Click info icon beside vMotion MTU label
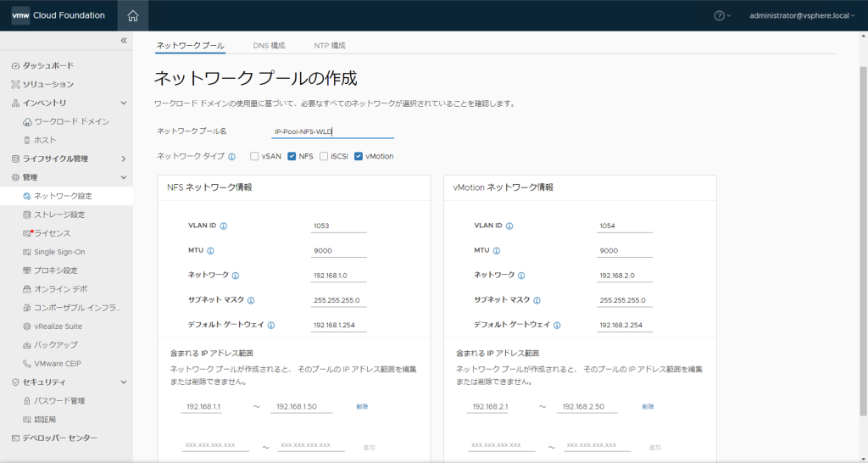Image resolution: width=868 pixels, height=463 pixels. (496, 251)
